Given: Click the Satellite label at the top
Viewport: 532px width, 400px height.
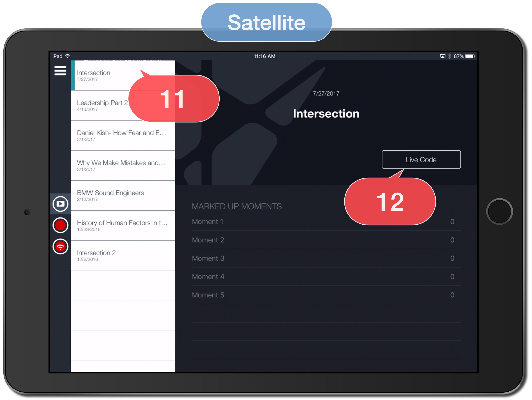Looking at the screenshot, I should tap(266, 22).
